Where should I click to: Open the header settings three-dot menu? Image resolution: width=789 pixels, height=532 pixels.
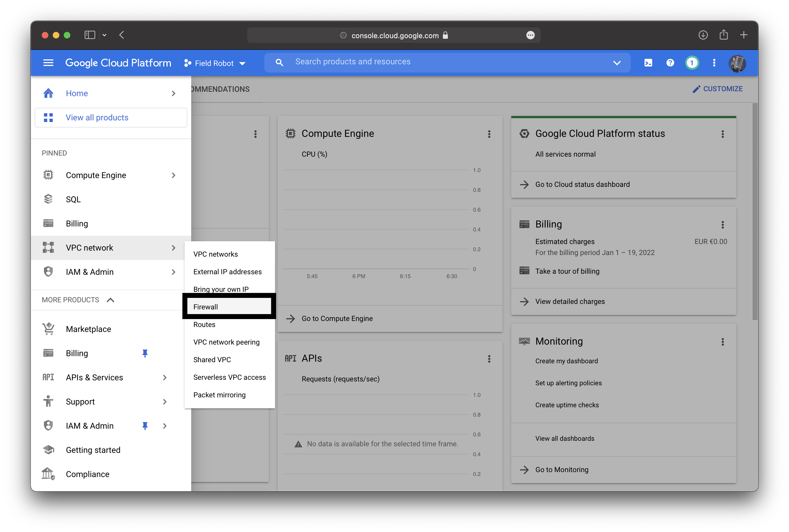[714, 63]
